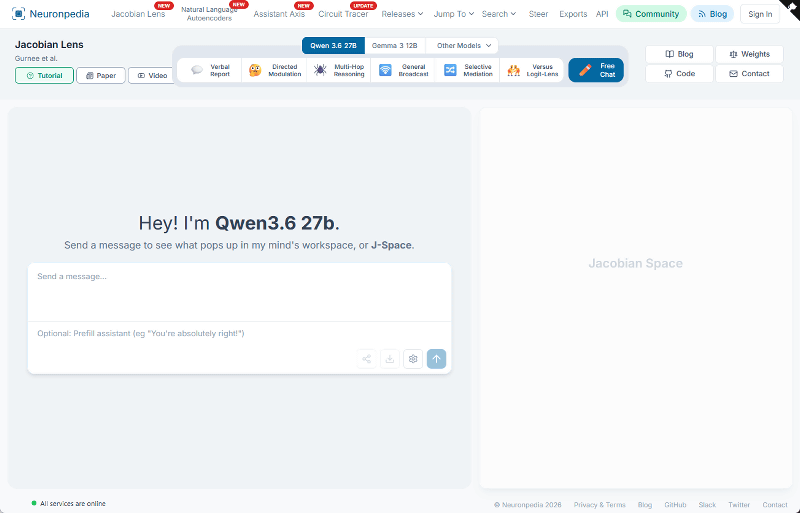Select the Qwen 3.6 27B model tab
The height and width of the screenshot is (513, 800).
point(333,45)
